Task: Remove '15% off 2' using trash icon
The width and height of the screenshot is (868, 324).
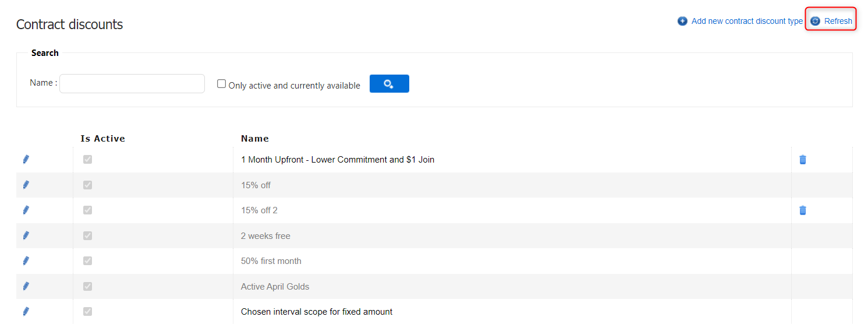Action: (802, 210)
